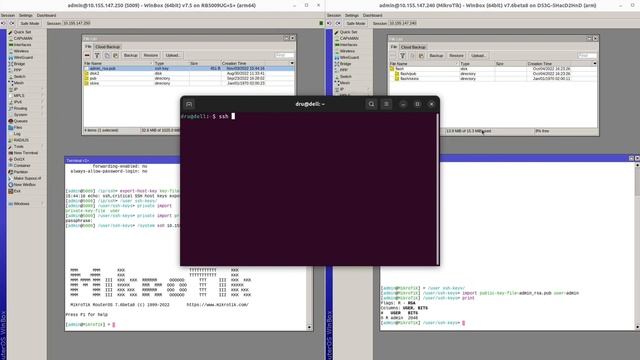Open WireGuard in right WinBox sidebar
Viewport: 640px width, 360px height.
pos(346,58)
